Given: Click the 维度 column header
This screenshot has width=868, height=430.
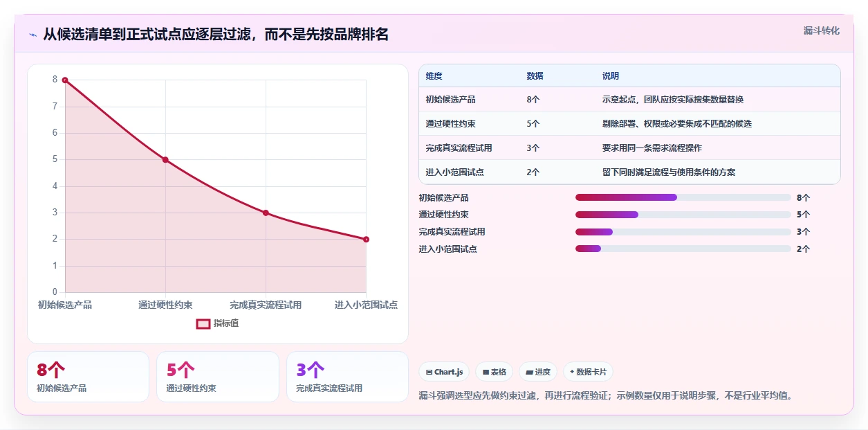Looking at the screenshot, I should click(434, 76).
